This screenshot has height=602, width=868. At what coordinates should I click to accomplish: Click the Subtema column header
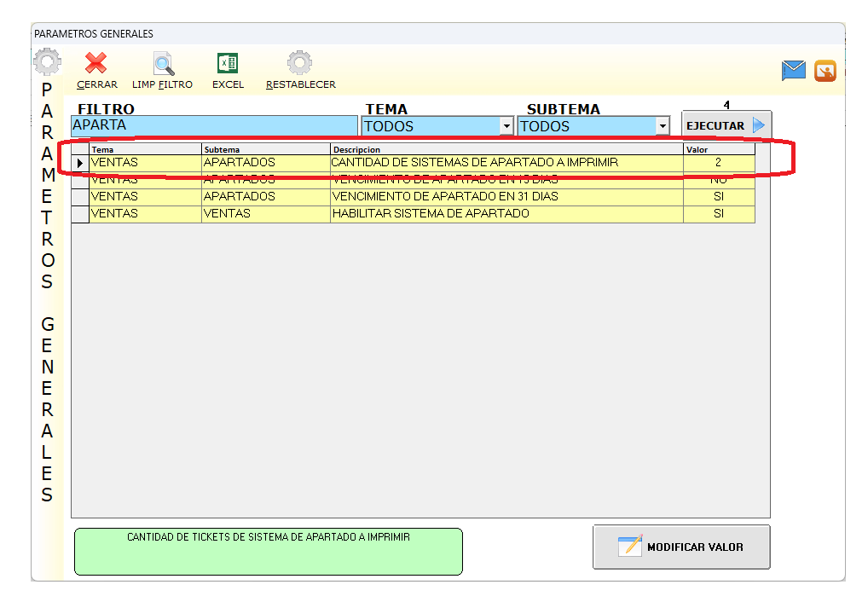coord(265,150)
